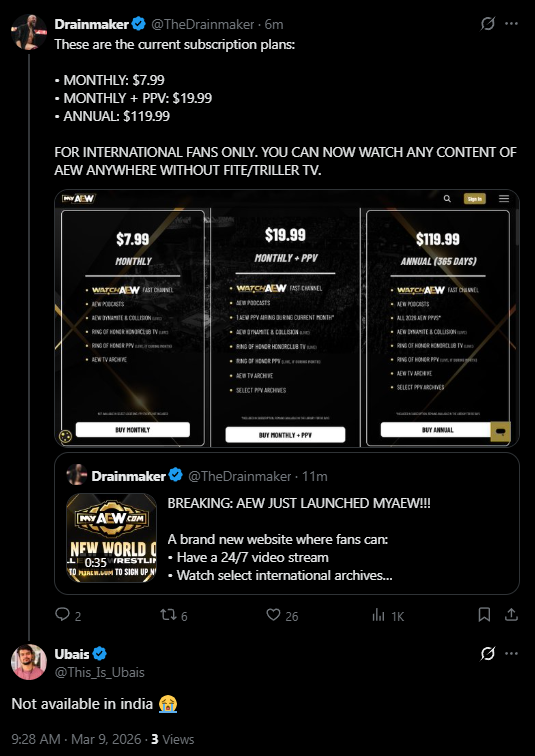Open Ubais's profile avatar
The height and width of the screenshot is (756, 535).
coord(28,662)
